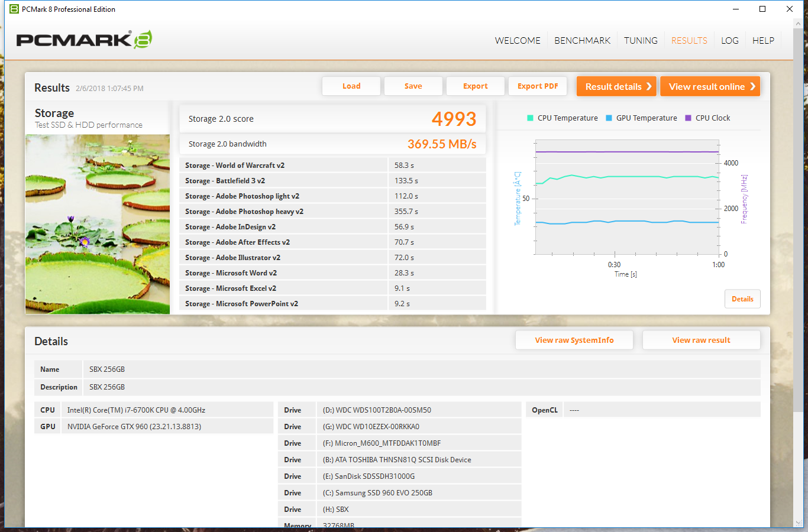Click the PCMark 8 logo

[x=84, y=40]
